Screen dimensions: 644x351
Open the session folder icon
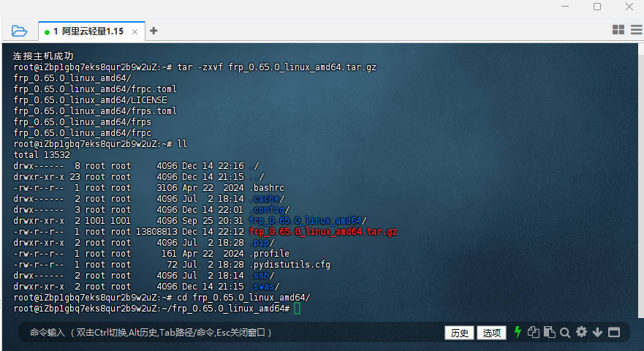pos(19,31)
